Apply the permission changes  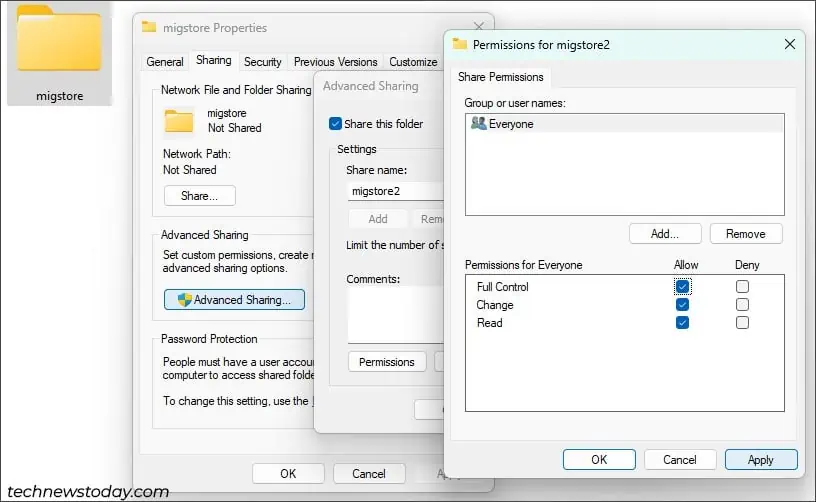click(761, 459)
